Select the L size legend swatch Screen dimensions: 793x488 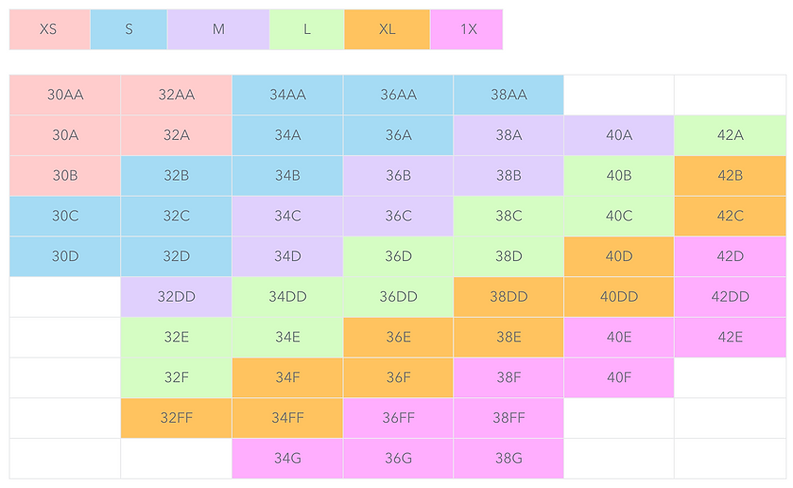(x=306, y=29)
